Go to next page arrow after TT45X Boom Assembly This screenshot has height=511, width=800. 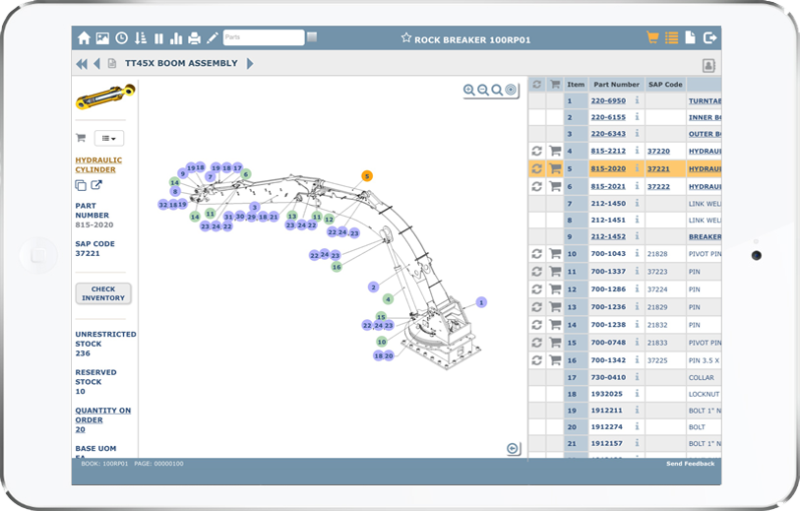pos(250,64)
